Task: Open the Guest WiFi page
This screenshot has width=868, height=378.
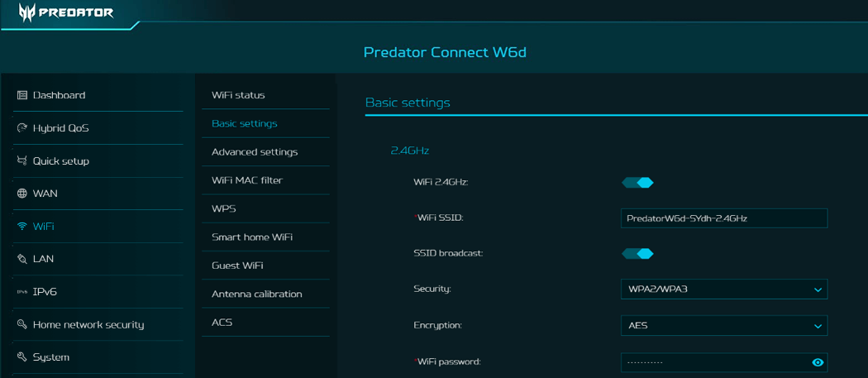Action: pos(237,266)
